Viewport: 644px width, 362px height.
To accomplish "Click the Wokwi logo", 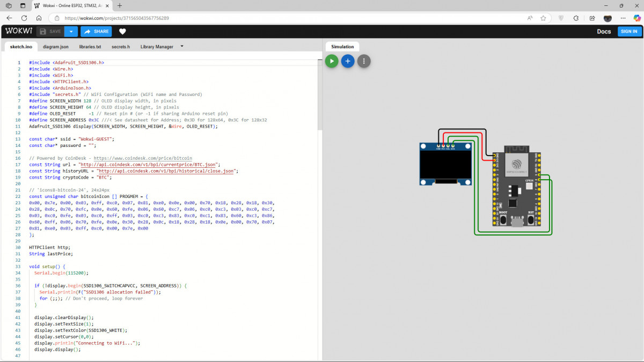I will point(18,31).
